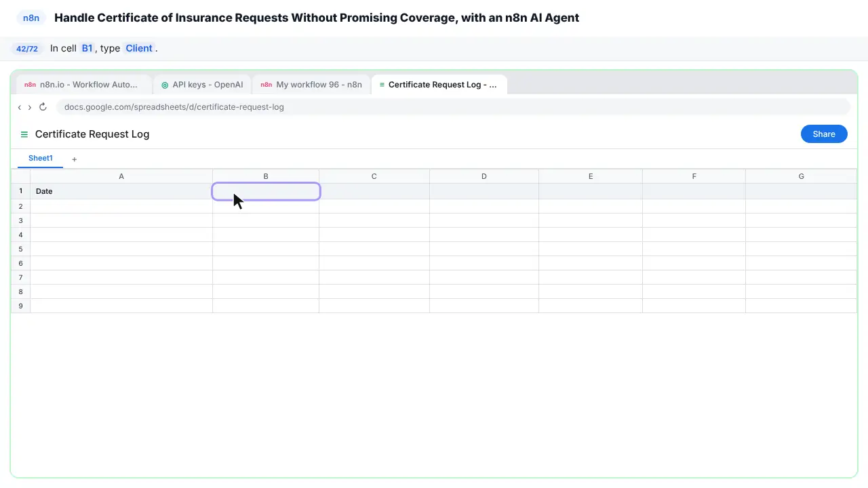Select row 9 header
Screen dimensions: 868x488
20,306
